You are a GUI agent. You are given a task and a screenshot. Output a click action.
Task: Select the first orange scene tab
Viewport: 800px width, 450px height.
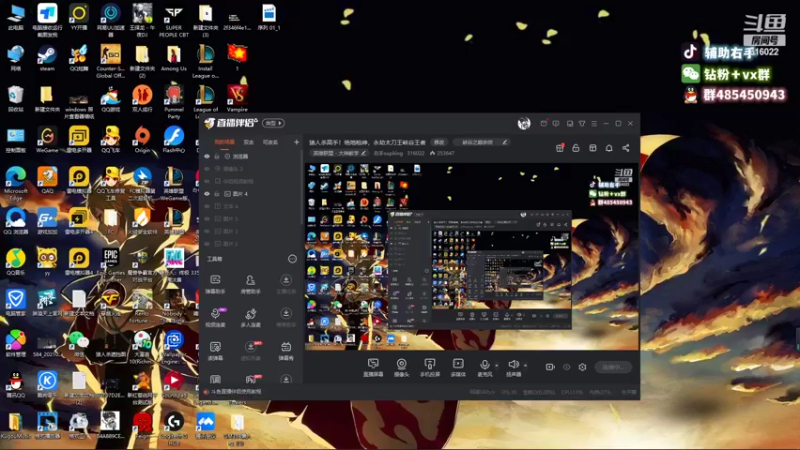224,142
